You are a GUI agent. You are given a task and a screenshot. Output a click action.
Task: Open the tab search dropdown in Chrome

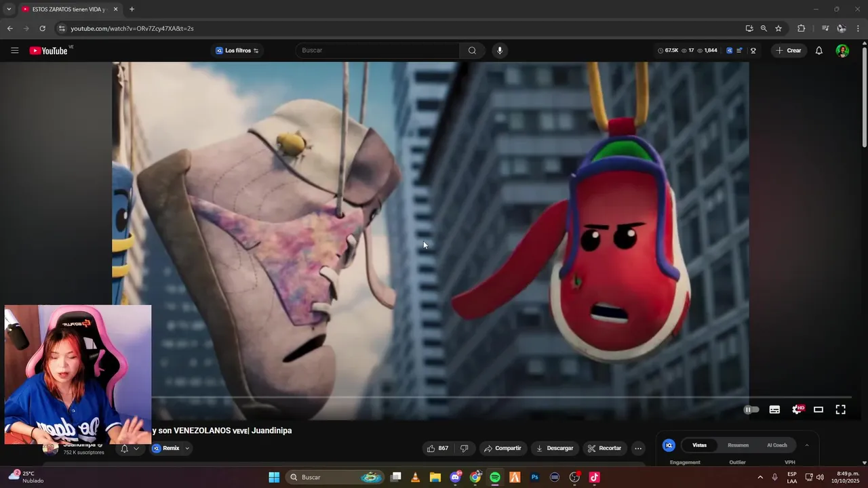tap(9, 9)
